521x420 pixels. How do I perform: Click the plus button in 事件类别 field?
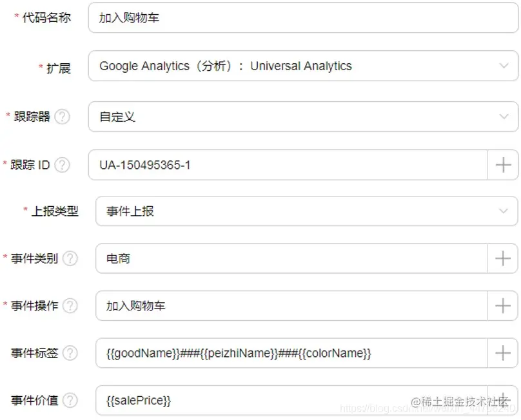(503, 258)
